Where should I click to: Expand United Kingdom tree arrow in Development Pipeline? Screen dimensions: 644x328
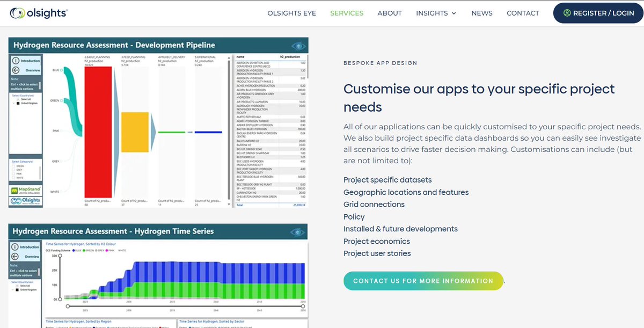pyautogui.click(x=13, y=103)
